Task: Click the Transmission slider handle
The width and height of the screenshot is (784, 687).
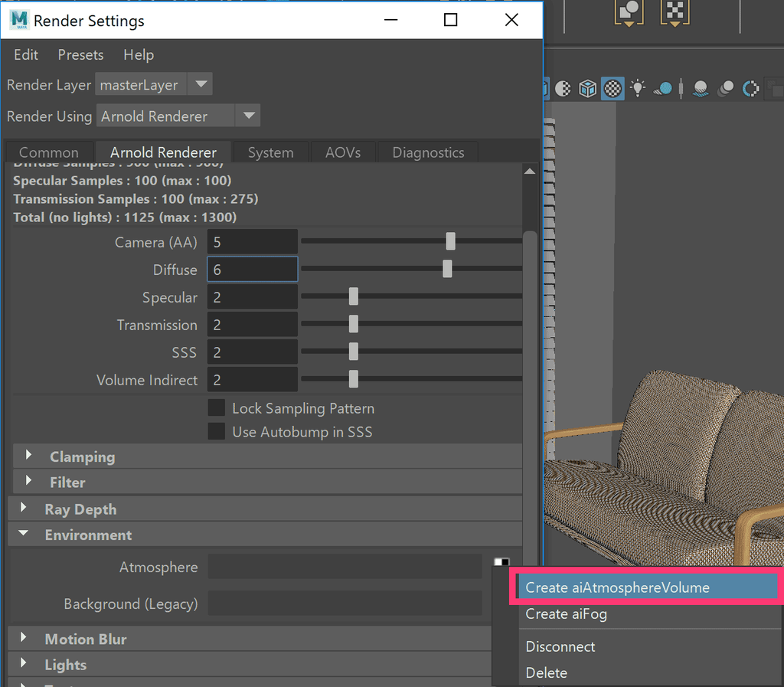Action: pyautogui.click(x=354, y=323)
